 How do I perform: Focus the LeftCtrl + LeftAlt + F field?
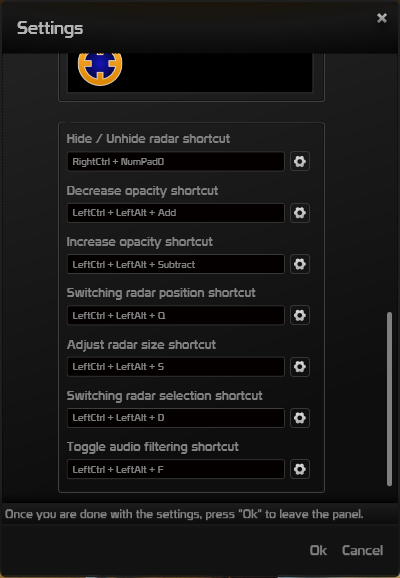(x=176, y=469)
